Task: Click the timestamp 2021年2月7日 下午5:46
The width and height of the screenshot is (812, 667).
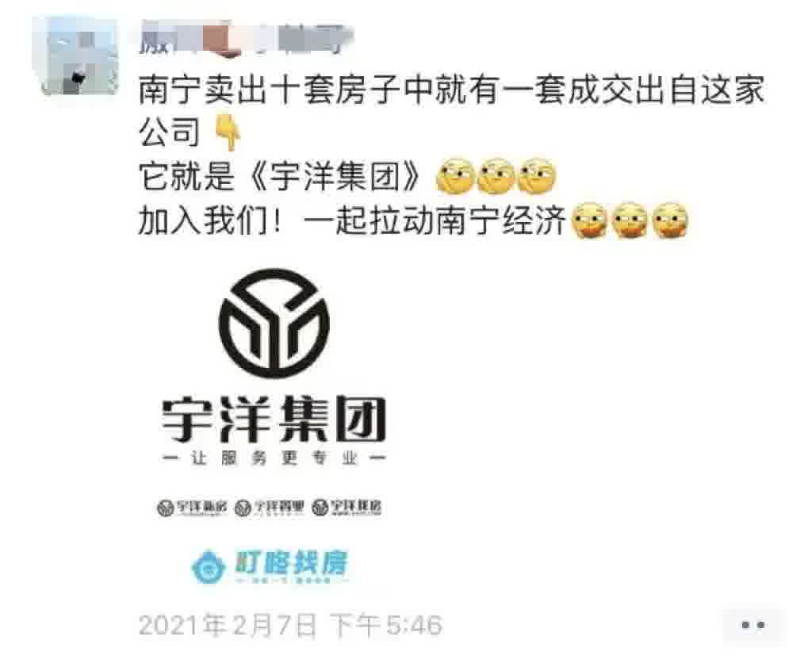Action: [290, 624]
